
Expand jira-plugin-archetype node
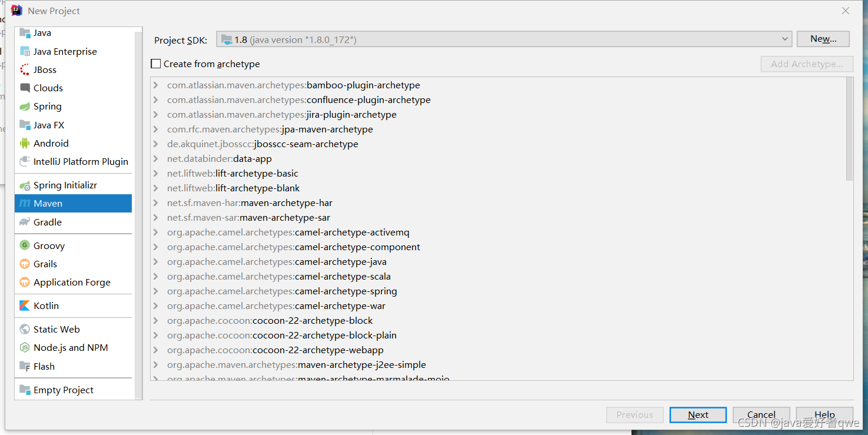tap(156, 115)
